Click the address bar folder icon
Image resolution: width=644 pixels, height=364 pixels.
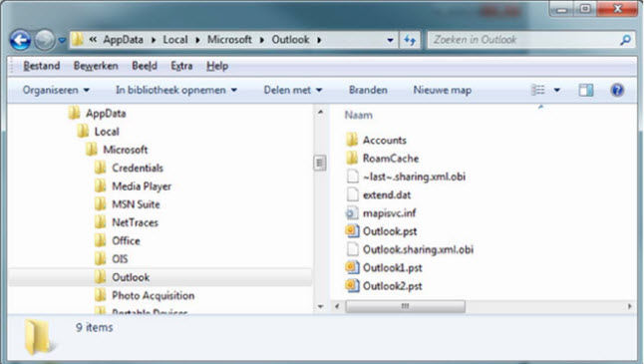(78, 40)
